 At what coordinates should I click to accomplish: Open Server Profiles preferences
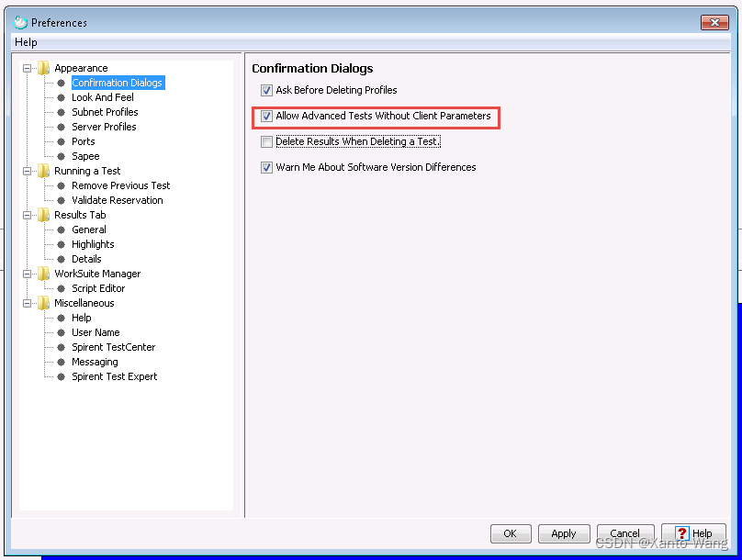[x=104, y=127]
